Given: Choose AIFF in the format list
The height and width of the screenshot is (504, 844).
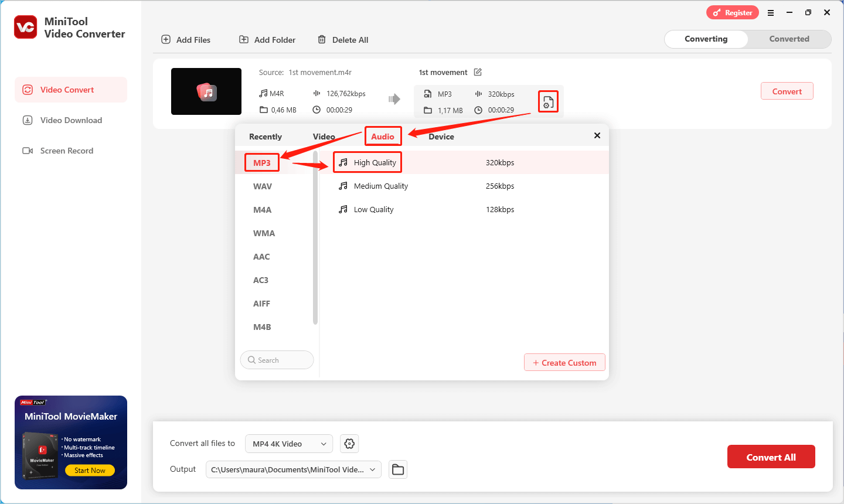Looking at the screenshot, I should click(261, 304).
